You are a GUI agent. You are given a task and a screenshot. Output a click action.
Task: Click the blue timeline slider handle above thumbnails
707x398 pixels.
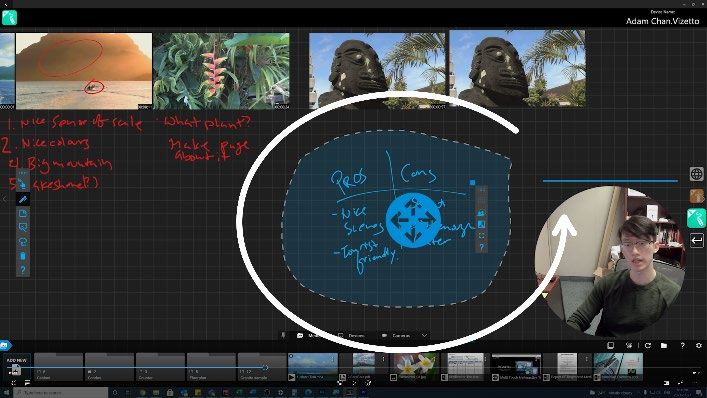coord(266,367)
